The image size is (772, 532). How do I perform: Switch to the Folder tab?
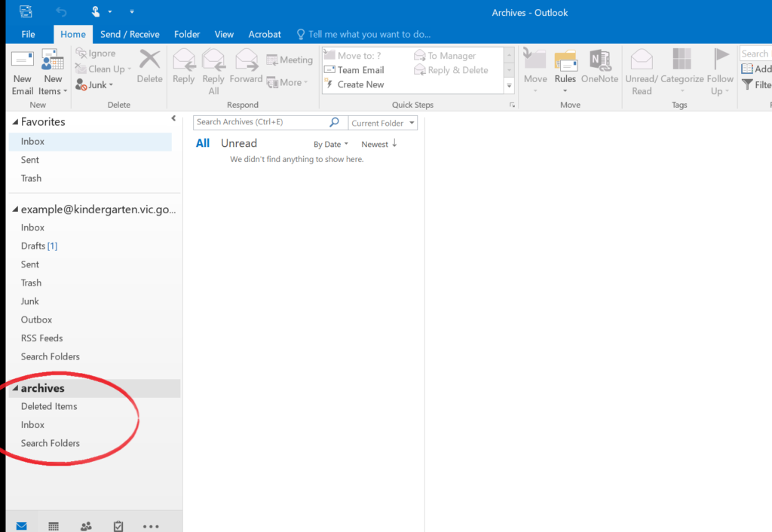click(x=187, y=34)
